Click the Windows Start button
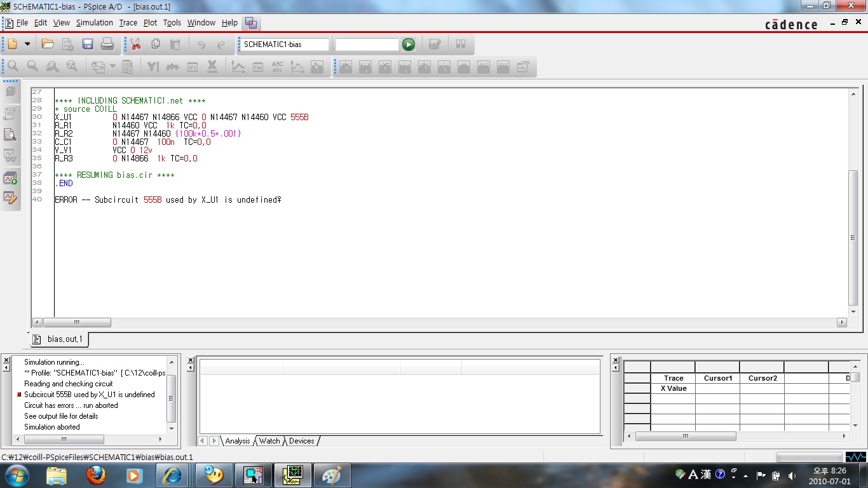 tap(16, 475)
